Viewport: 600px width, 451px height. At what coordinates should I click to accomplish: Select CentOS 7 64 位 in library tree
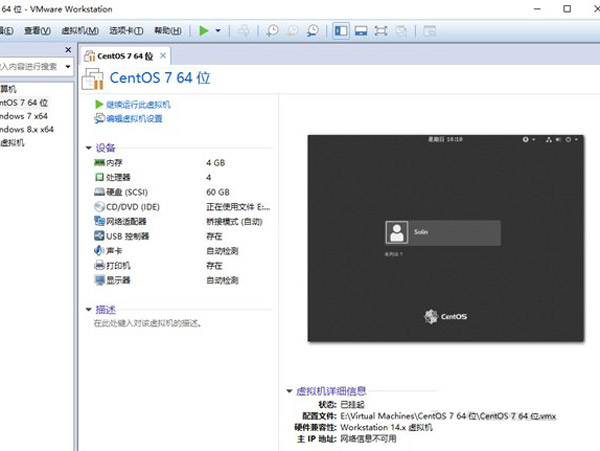click(x=24, y=103)
